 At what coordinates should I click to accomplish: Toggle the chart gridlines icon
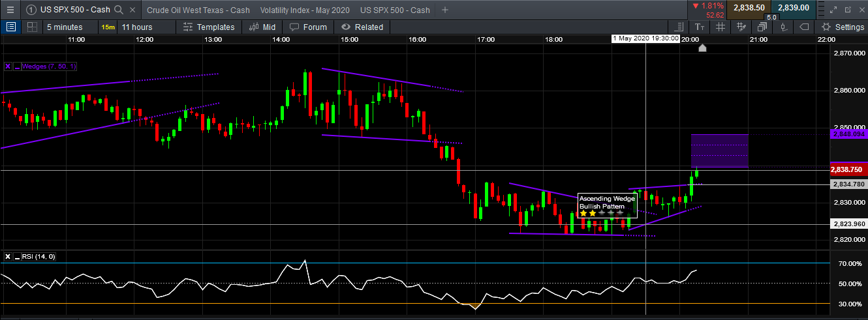coord(720,27)
